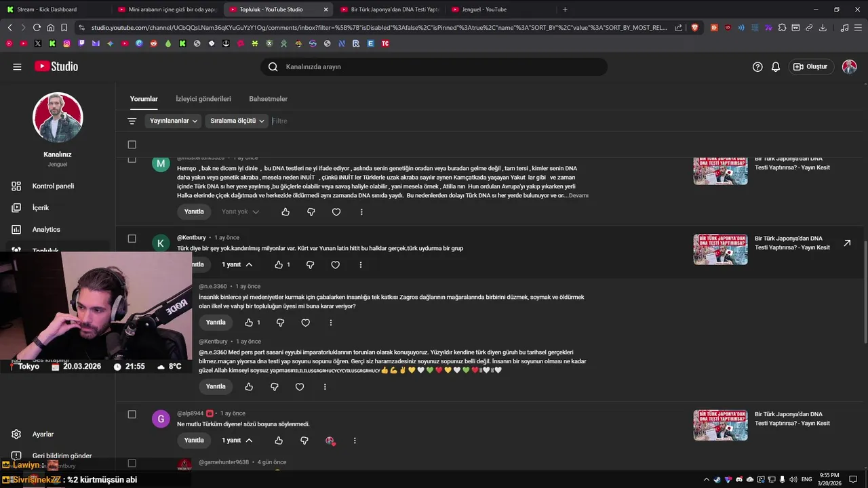Screen dimensions: 868x488
Task: Open the @Kentbury author name on the top-level comment
Action: pyautogui.click(x=191, y=238)
